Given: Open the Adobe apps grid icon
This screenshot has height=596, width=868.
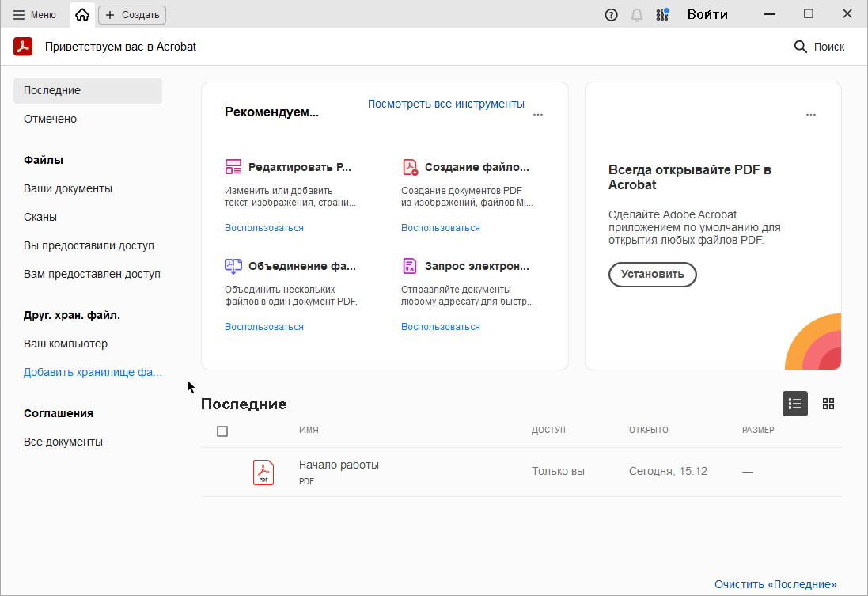Looking at the screenshot, I should (x=662, y=15).
